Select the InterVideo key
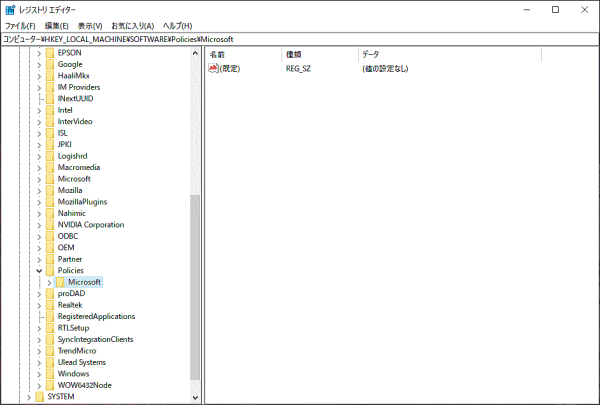 coord(75,122)
